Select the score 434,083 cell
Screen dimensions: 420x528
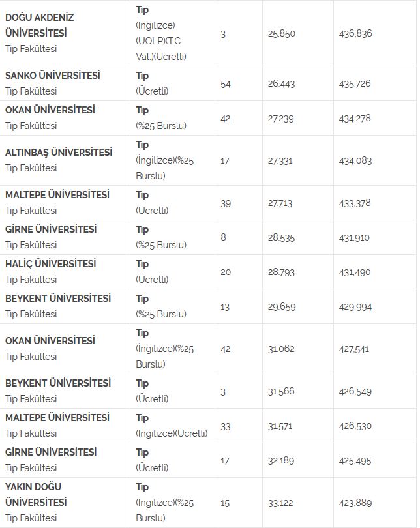coord(355,160)
